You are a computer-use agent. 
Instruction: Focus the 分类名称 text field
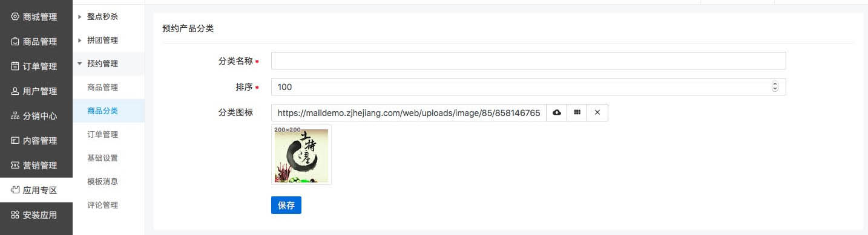[x=528, y=61]
